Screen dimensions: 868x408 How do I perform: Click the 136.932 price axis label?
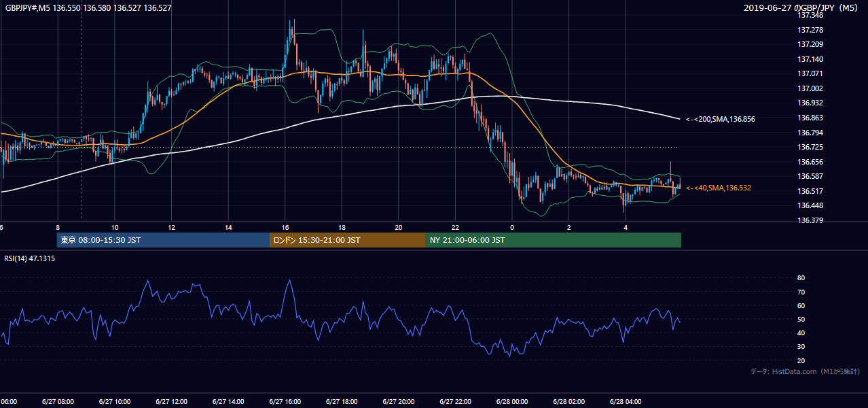tap(810, 103)
